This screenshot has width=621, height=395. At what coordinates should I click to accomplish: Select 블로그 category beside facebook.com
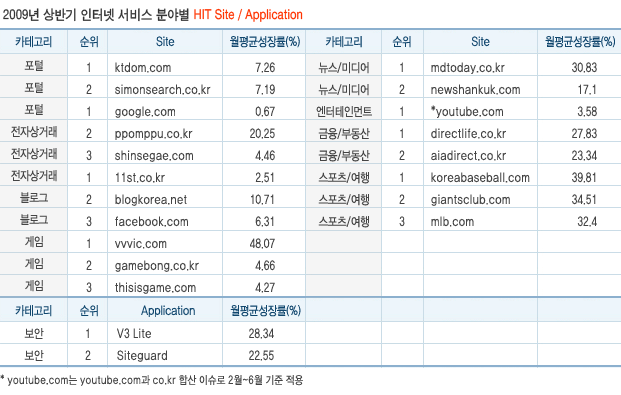tap(34, 220)
